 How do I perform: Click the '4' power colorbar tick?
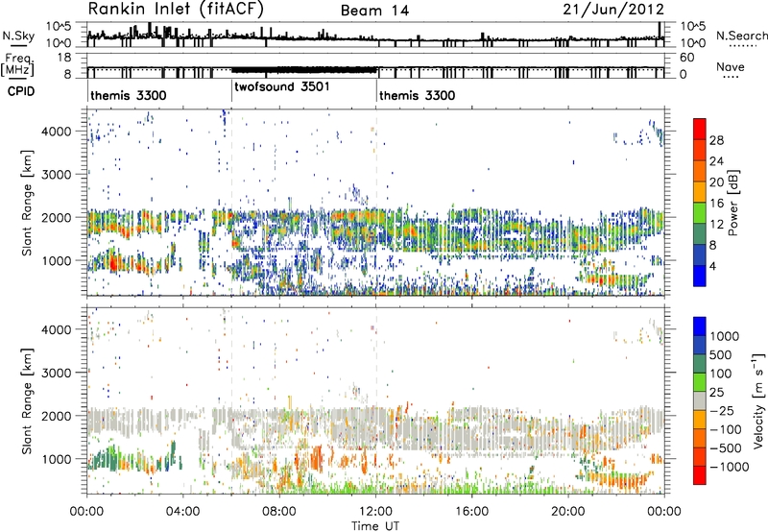(712, 266)
